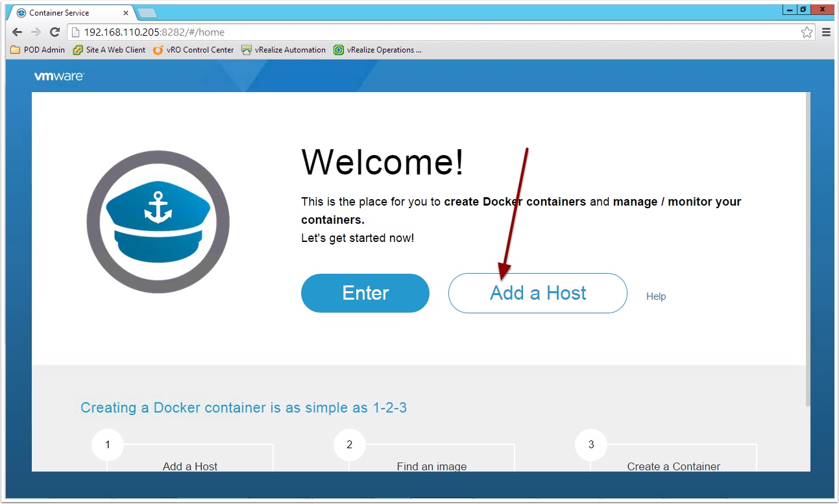Click the 'Create a Container' step label

coord(674,466)
